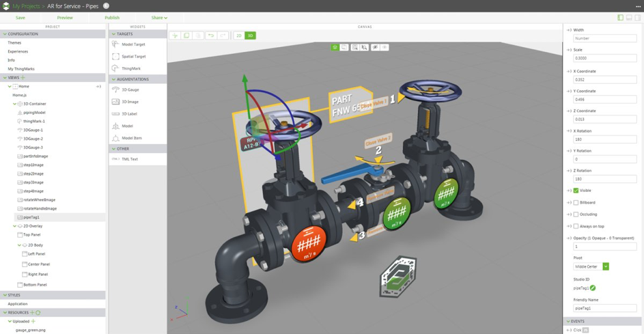The width and height of the screenshot is (644, 334).
Task: Select the Model Target widget icon
Action: click(x=115, y=44)
